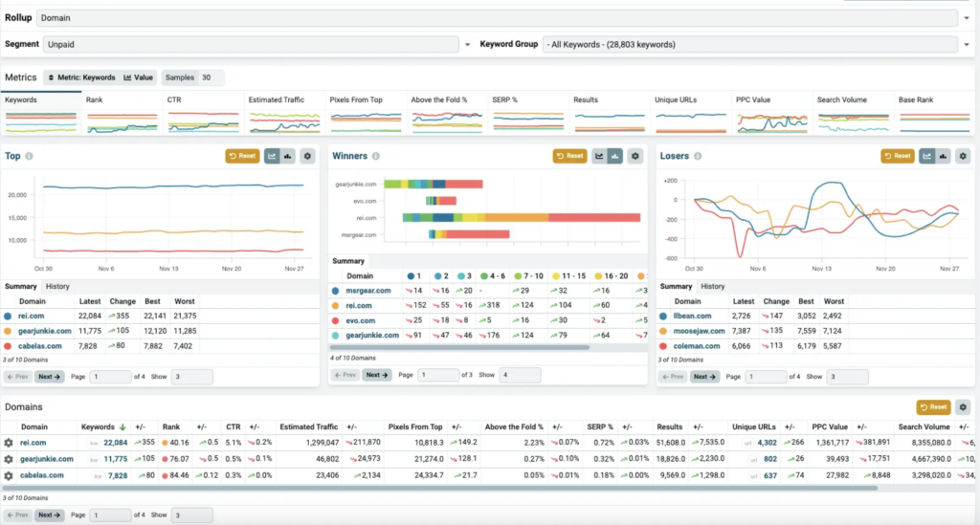Open line chart view in Top panel
Image resolution: width=980 pixels, height=525 pixels.
pyautogui.click(x=272, y=156)
